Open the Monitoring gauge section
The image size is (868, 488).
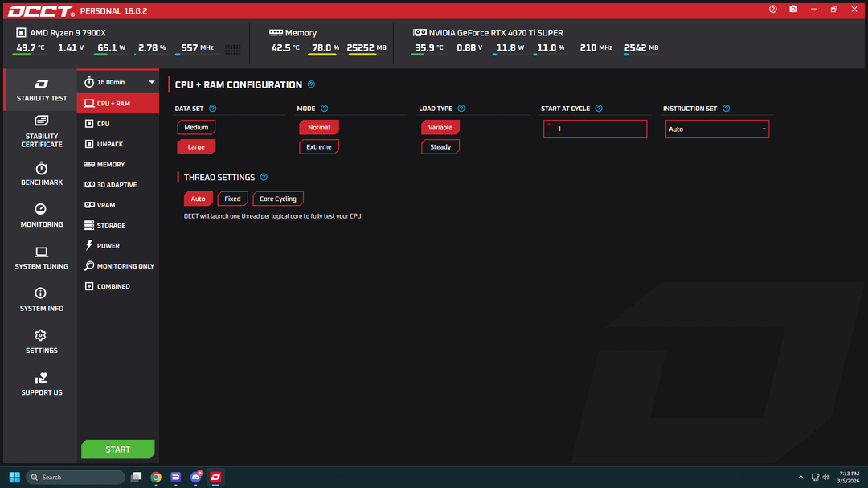click(x=42, y=215)
